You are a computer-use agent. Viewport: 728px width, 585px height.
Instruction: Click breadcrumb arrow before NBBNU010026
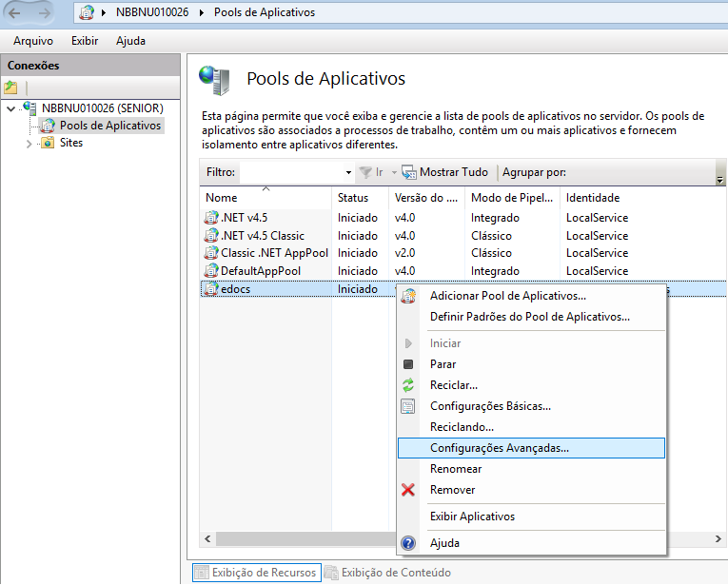pos(104,12)
